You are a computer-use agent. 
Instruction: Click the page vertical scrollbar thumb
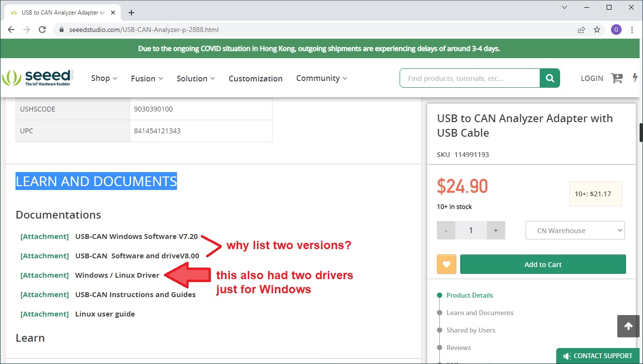641,132
